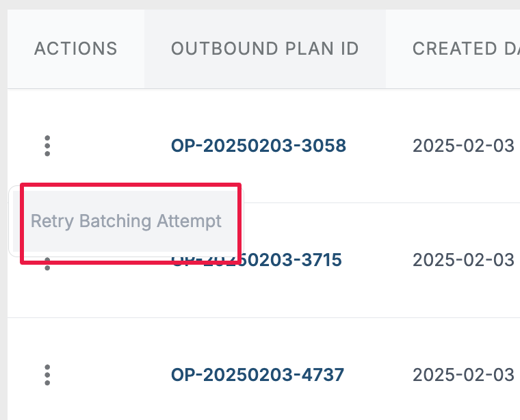520x420 pixels.
Task: Open outbound plan OP-20250203-4737 link
Action: 257,375
